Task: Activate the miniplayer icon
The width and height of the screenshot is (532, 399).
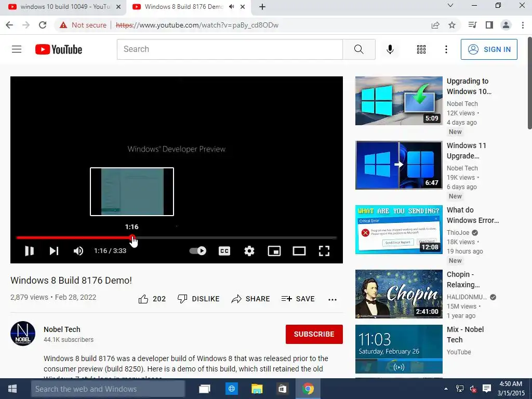Action: (274, 251)
